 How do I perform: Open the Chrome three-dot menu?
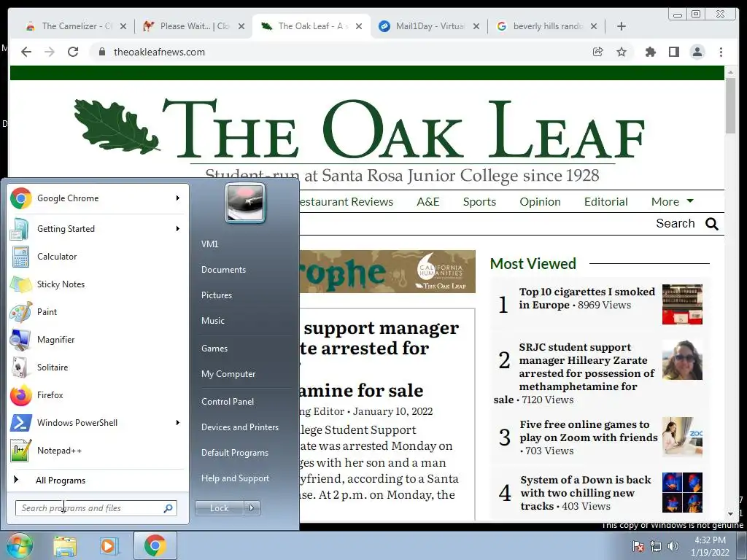click(x=721, y=52)
